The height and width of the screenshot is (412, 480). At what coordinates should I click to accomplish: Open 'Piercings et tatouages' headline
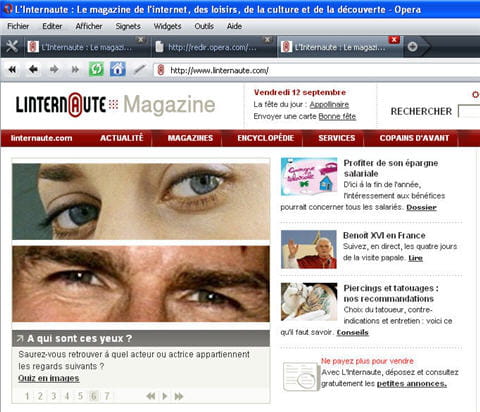391,293
